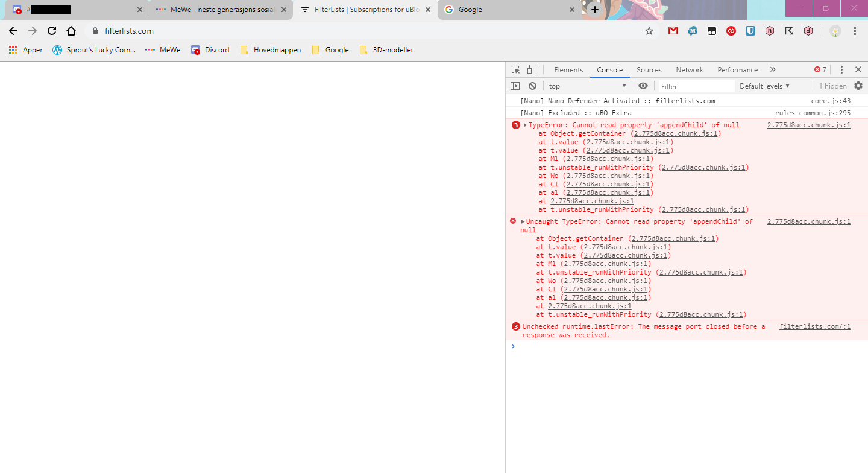868x473 pixels.
Task: Show the console sidebar panel
Action: point(515,86)
